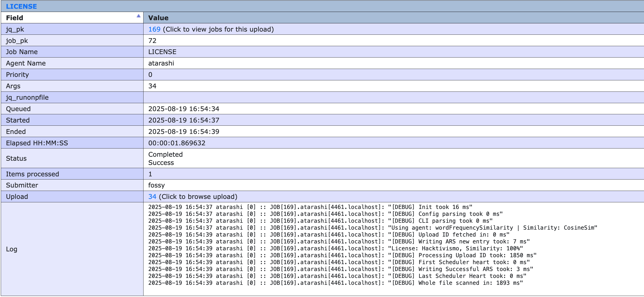Select the Completed status text

(x=166, y=154)
